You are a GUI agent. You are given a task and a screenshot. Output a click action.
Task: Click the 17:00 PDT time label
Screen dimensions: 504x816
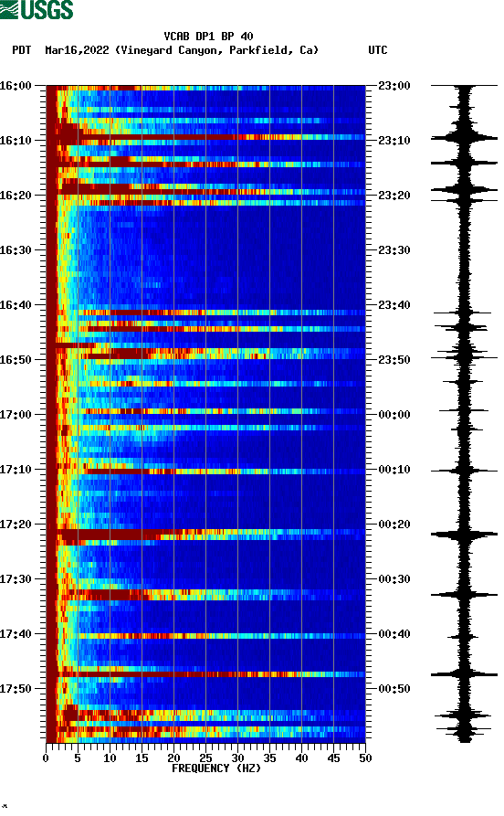point(16,415)
